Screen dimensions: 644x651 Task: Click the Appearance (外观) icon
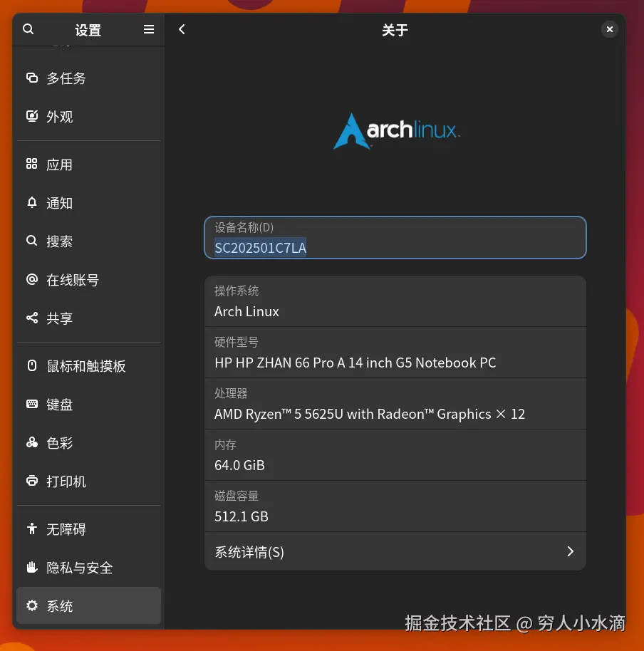32,116
